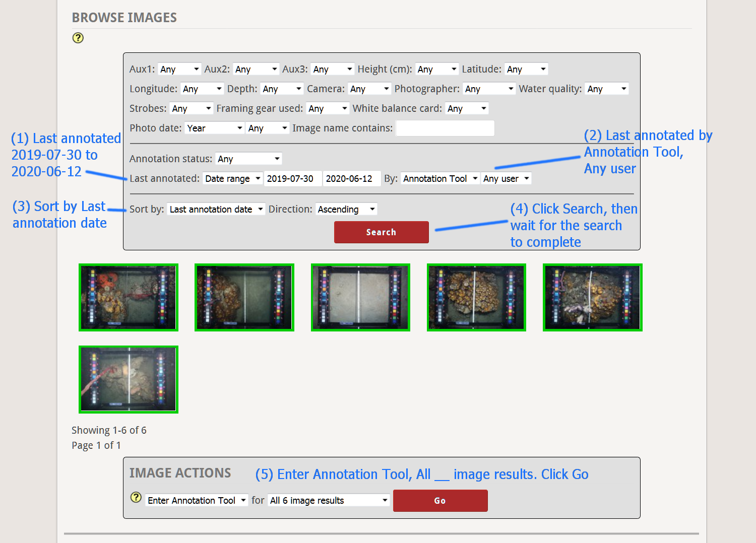Open the Photographer dropdown
Screen dimensions: 756x543
(489, 88)
